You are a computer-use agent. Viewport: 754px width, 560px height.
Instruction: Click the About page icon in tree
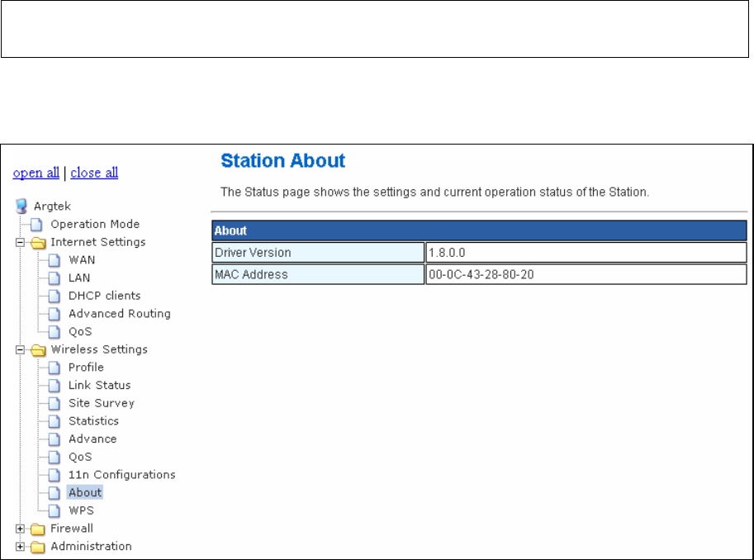[x=55, y=492]
